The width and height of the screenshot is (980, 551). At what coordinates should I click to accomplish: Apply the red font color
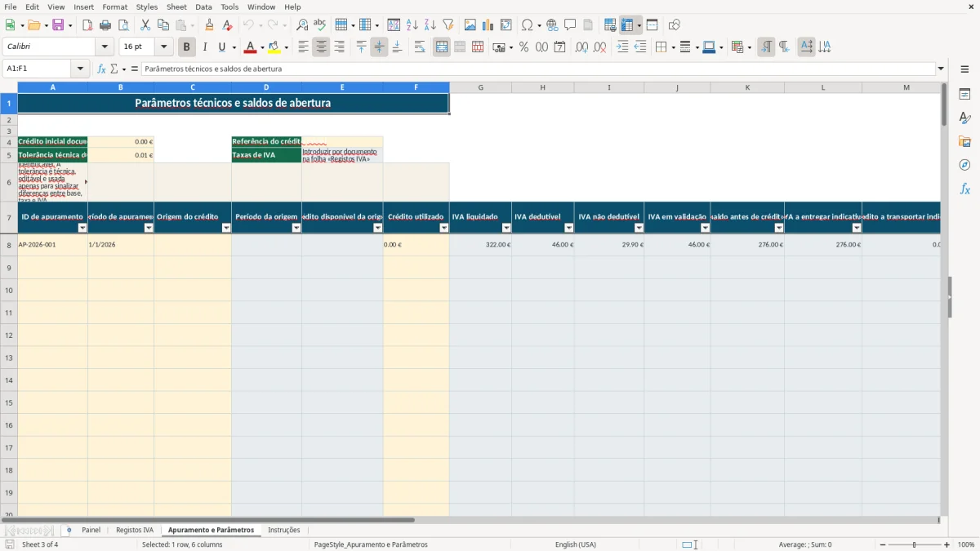250,47
